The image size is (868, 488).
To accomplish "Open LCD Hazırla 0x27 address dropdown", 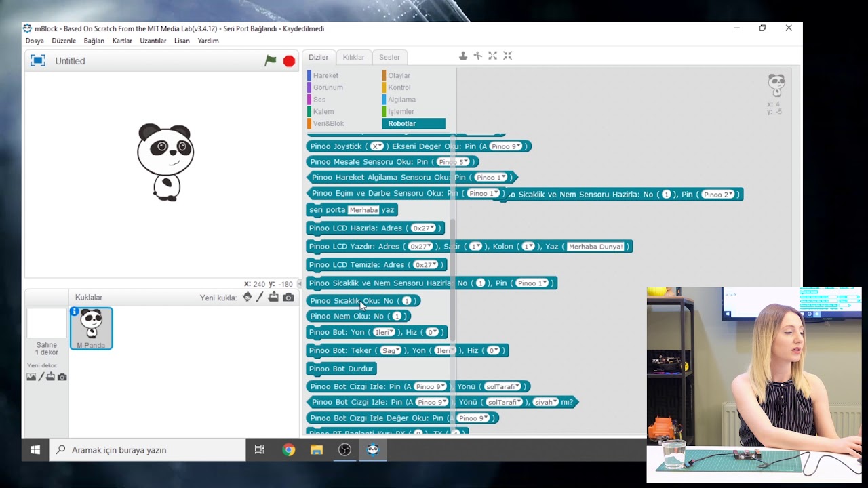I will pyautogui.click(x=424, y=228).
